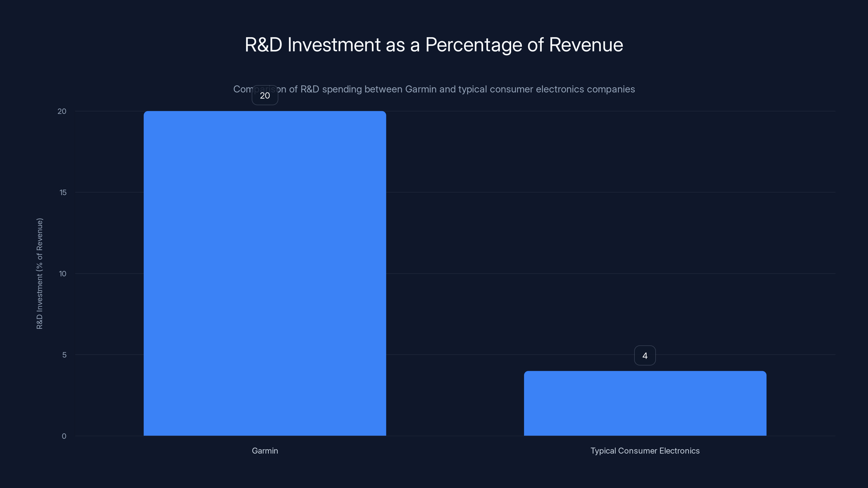
Task: Click the chart title text
Action: coord(434,44)
